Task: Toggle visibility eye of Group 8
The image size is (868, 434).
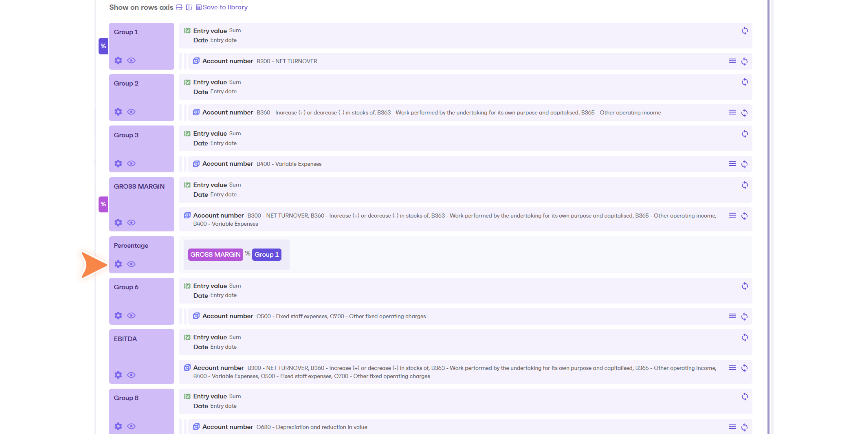Action: pyautogui.click(x=131, y=426)
